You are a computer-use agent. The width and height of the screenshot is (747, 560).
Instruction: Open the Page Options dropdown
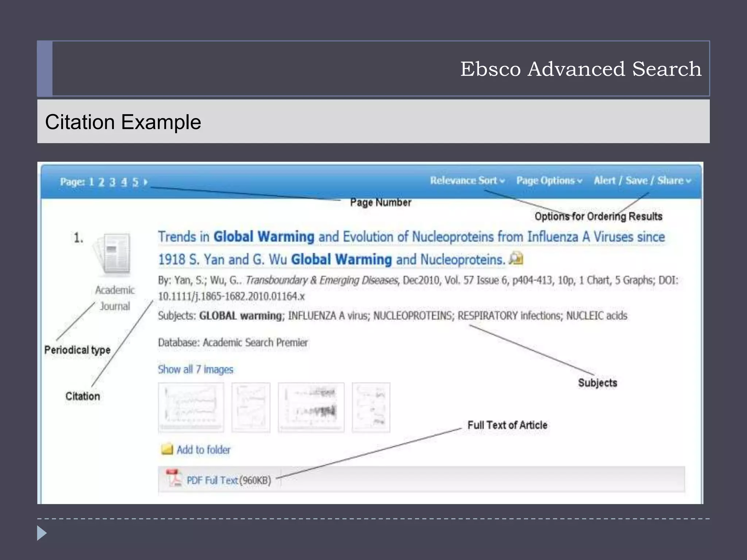click(549, 181)
